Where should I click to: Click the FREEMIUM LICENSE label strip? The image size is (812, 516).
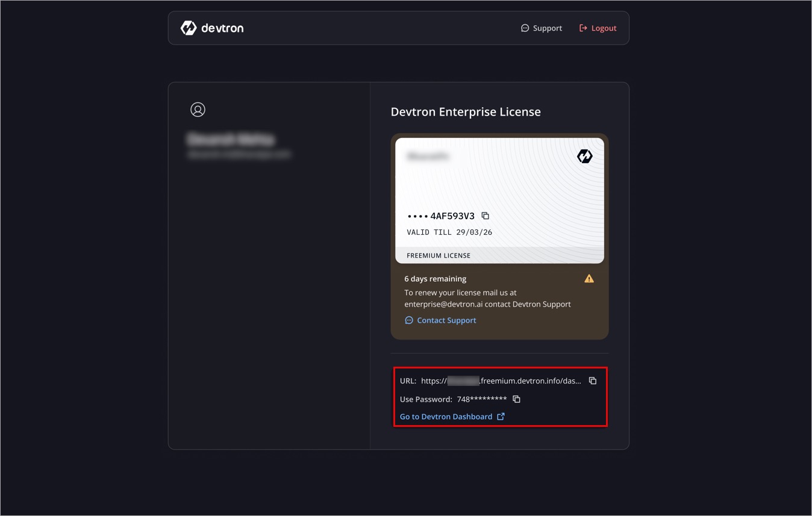coord(439,255)
